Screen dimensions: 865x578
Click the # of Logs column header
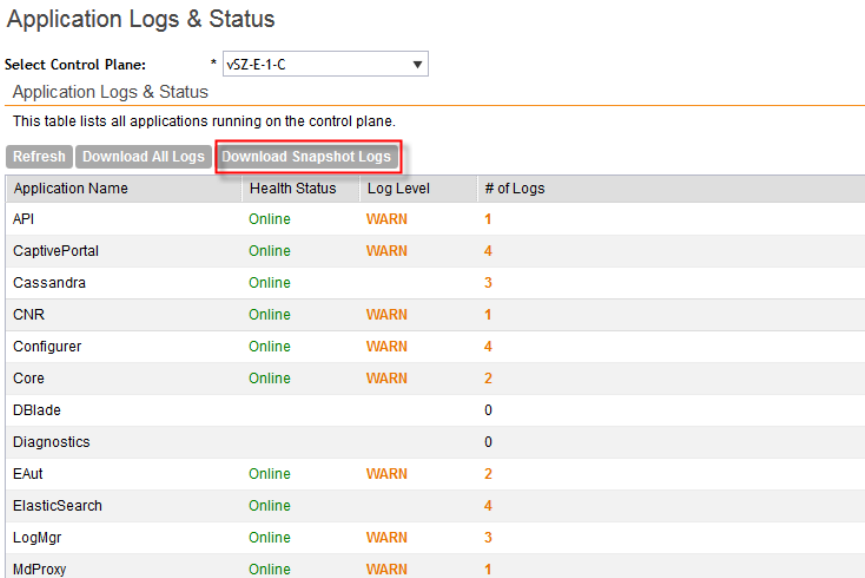point(514,188)
